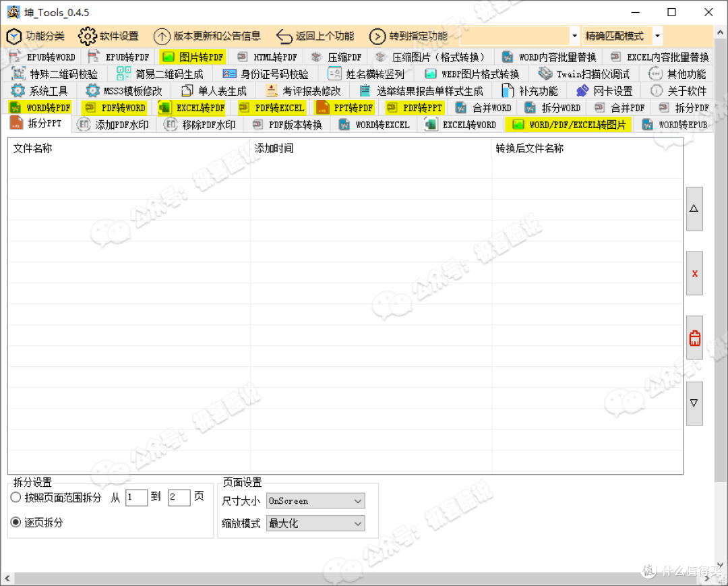Open 系统工具 tab
The width and height of the screenshot is (728, 586).
pyautogui.click(x=40, y=91)
